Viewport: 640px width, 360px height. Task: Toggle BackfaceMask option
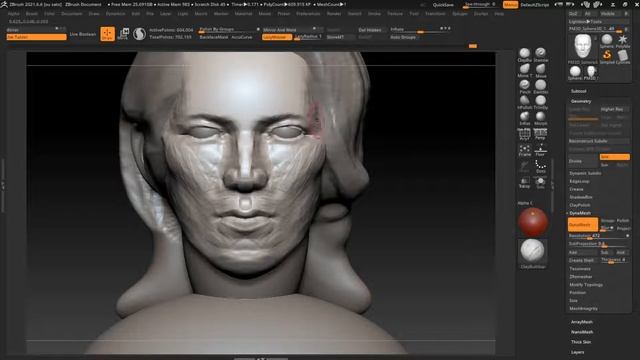[x=213, y=37]
